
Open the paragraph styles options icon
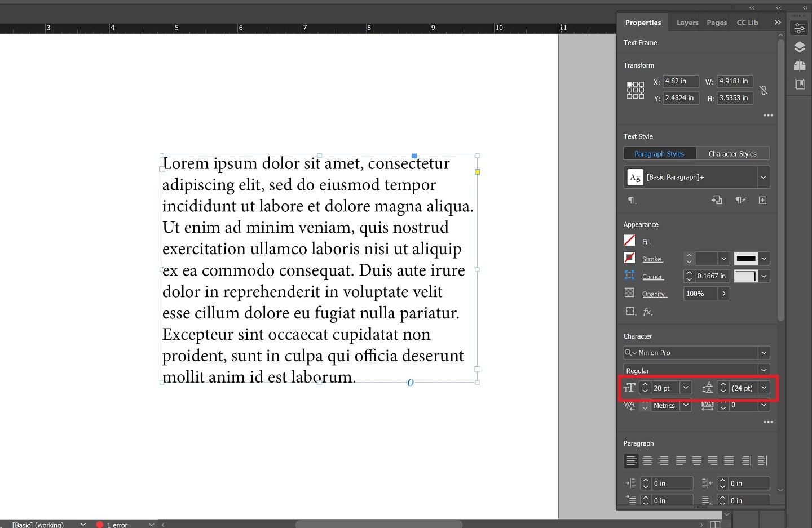[632, 201]
